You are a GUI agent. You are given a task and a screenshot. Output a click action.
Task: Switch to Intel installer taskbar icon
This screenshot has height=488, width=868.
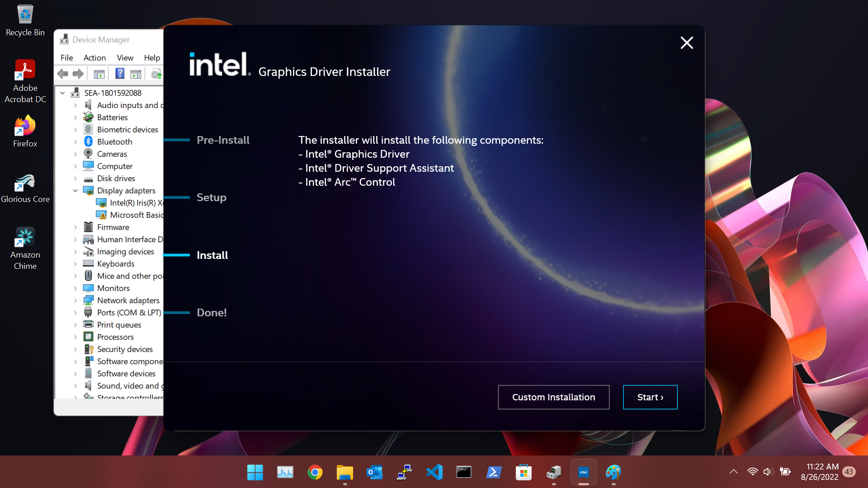tap(584, 472)
